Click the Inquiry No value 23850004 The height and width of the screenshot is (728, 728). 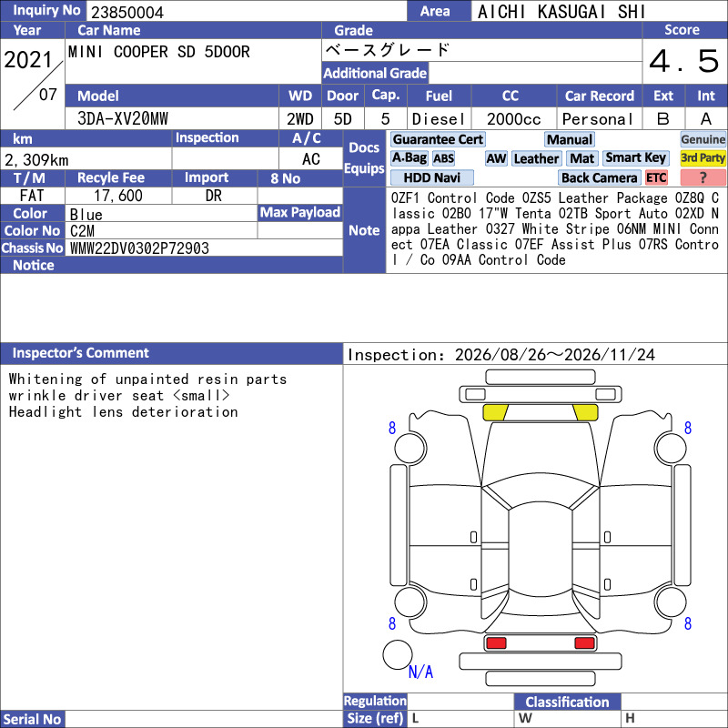[127, 12]
